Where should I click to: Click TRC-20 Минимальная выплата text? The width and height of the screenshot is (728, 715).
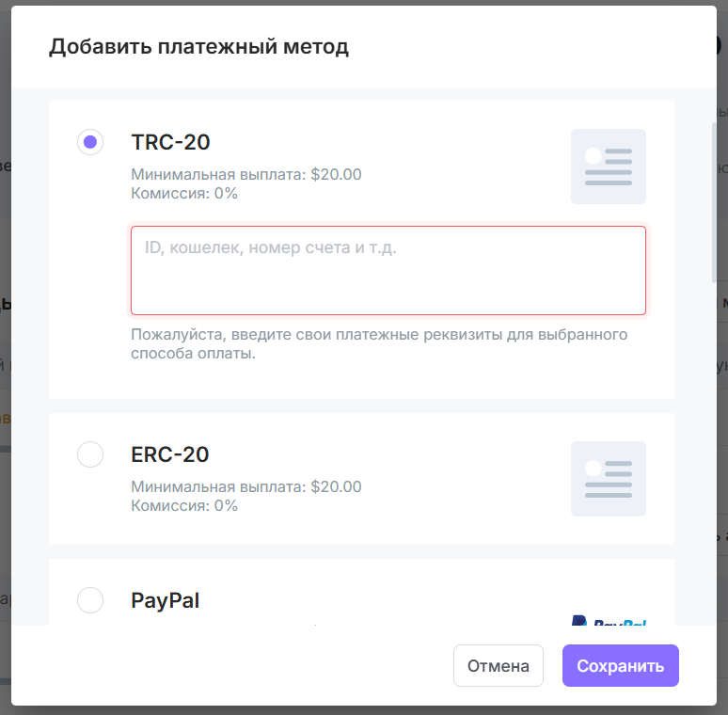pos(246,175)
